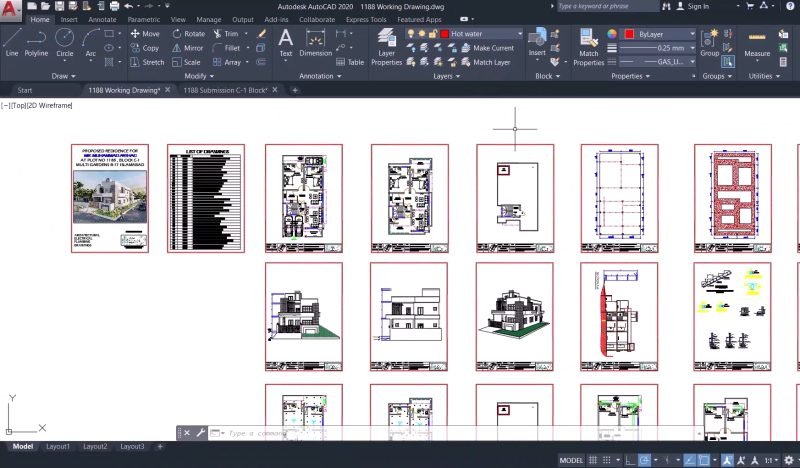Toggle 2D object snap
This screenshot has width=800, height=468.
(x=704, y=460)
